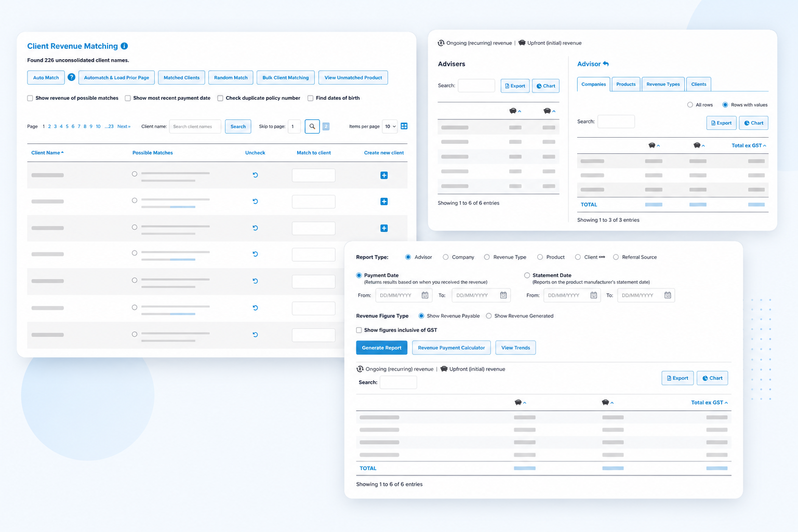Viewport: 798px width, 532px height.
Task: Click Search field in Advisers panel
Action: click(x=476, y=85)
